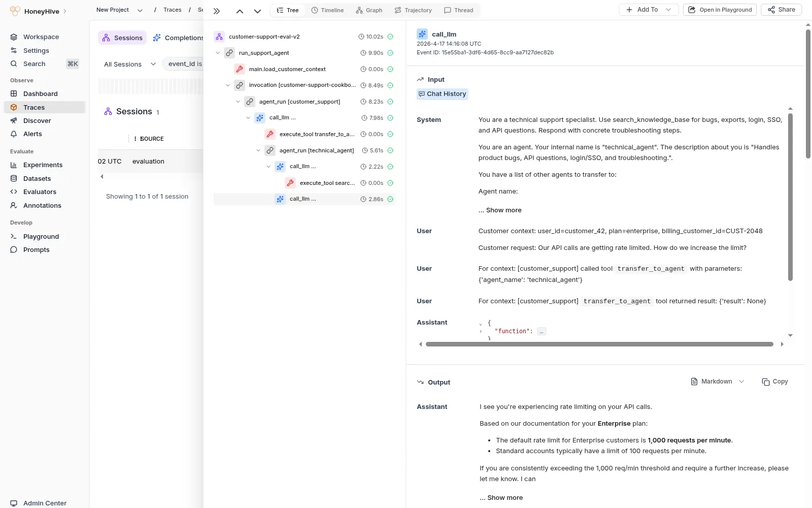Click the Add To button
The height and width of the screenshot is (508, 812).
(649, 10)
